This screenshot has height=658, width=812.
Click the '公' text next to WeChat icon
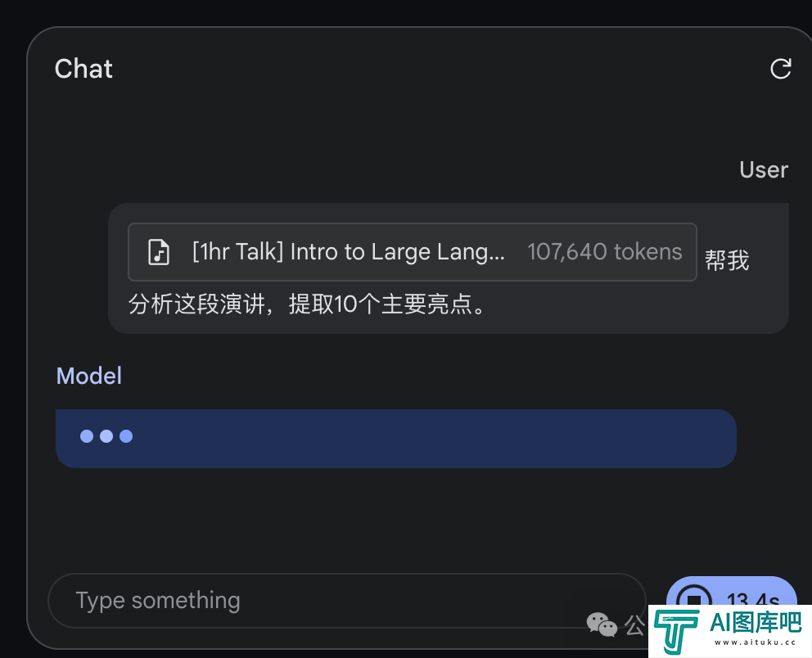coord(635,625)
